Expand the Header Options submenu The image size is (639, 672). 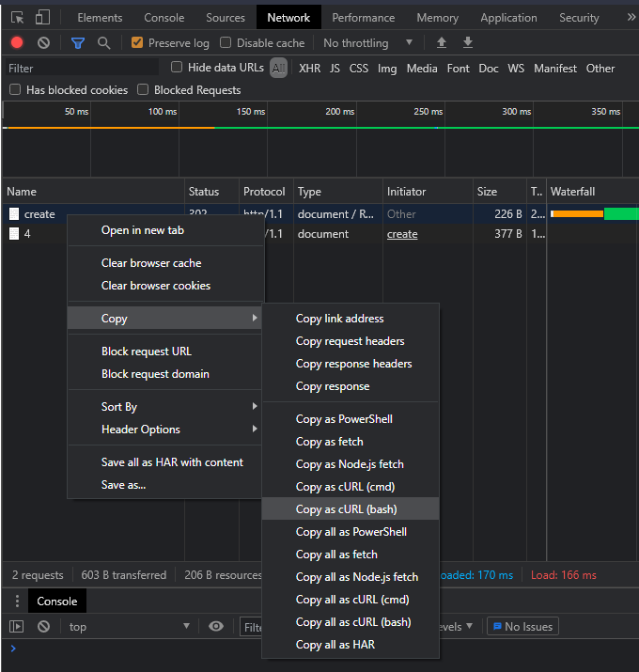pyautogui.click(x=164, y=429)
